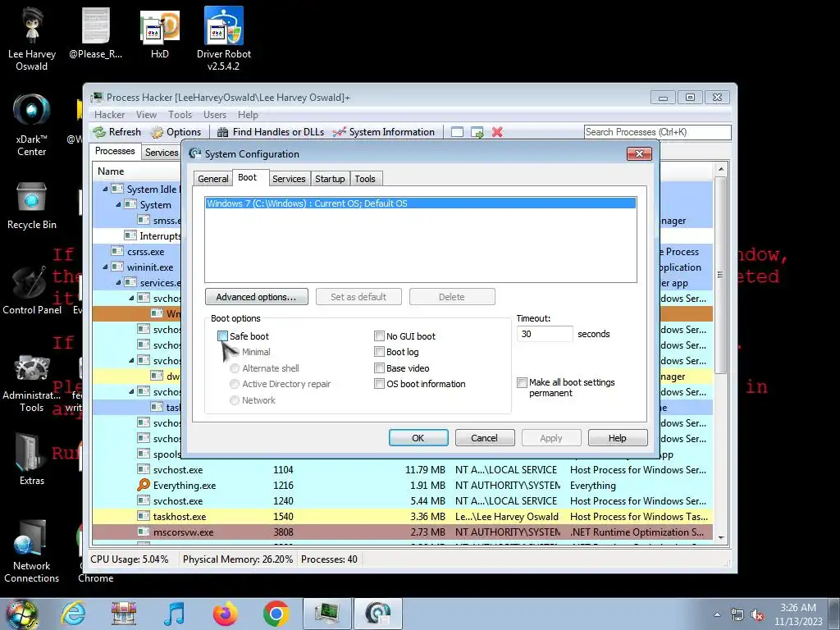Open Network Connections desktop icon
The height and width of the screenshot is (630, 840).
[32, 550]
